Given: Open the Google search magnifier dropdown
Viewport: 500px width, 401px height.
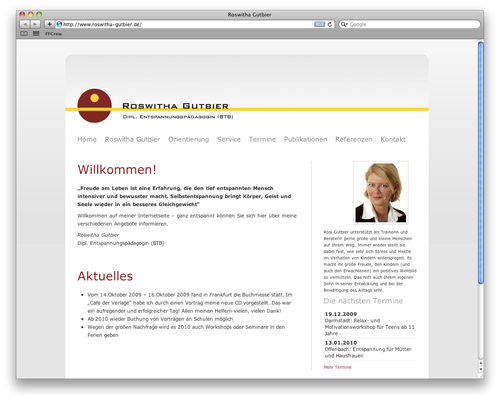Looking at the screenshot, I should click(x=344, y=24).
